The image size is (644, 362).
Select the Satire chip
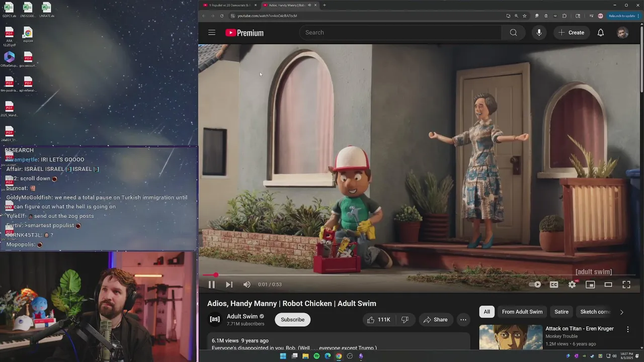(561, 312)
